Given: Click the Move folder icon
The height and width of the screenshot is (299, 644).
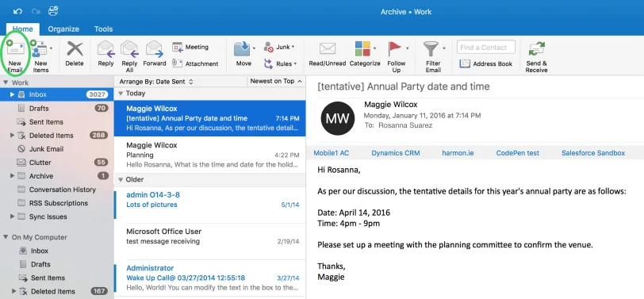Looking at the screenshot, I should (243, 48).
